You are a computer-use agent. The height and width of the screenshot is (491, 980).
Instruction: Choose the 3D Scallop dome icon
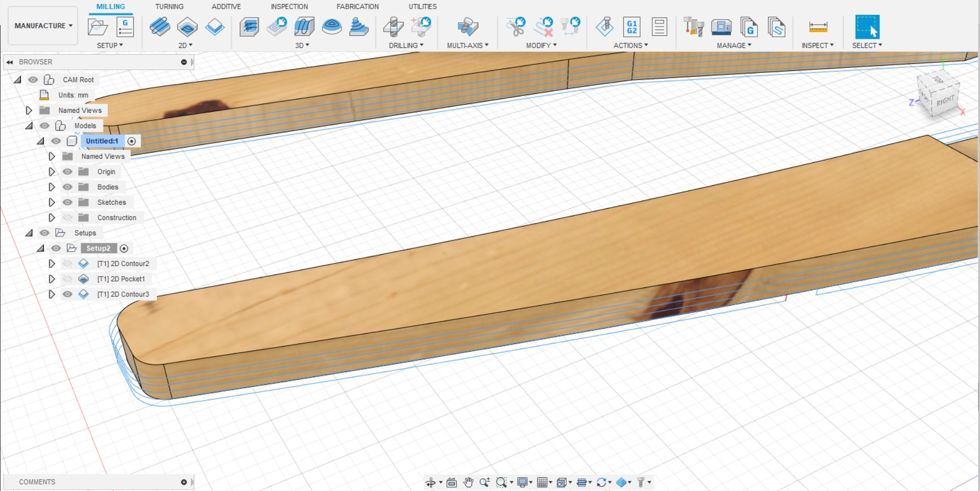pyautogui.click(x=332, y=27)
